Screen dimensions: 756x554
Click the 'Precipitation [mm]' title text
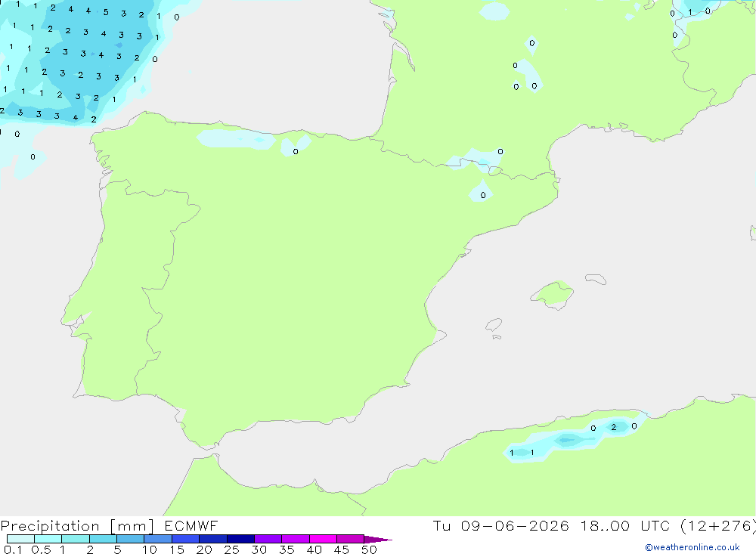click(77, 526)
